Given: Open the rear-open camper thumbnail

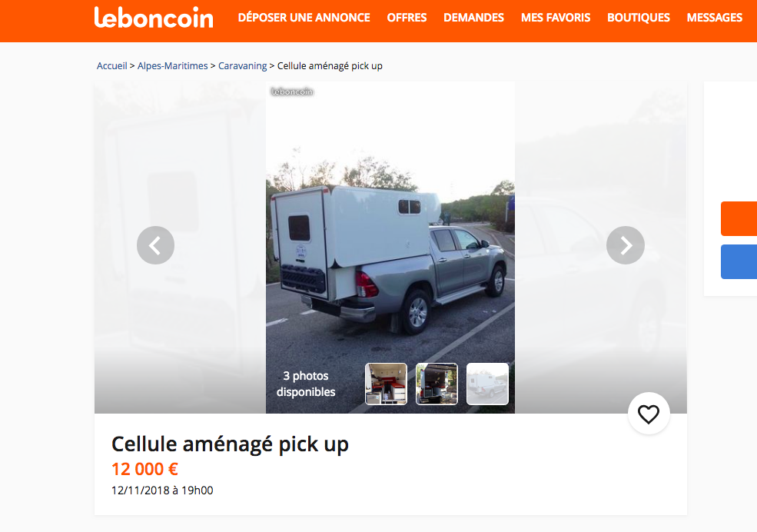Looking at the screenshot, I should (x=437, y=384).
